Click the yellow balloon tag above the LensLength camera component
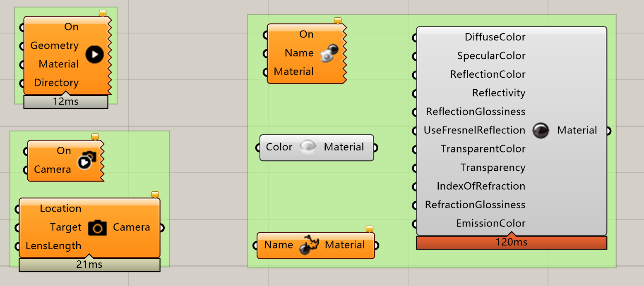Image resolution: width=644 pixels, height=286 pixels. coord(155,194)
